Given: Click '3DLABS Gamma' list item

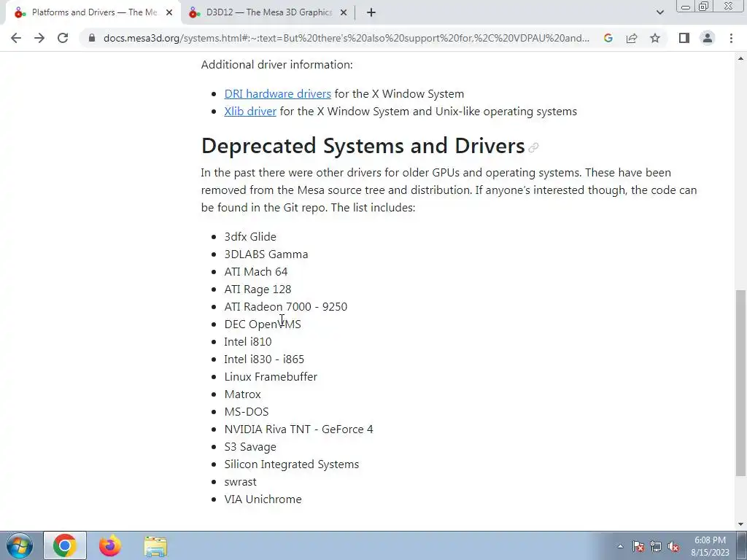Looking at the screenshot, I should coord(266,254).
